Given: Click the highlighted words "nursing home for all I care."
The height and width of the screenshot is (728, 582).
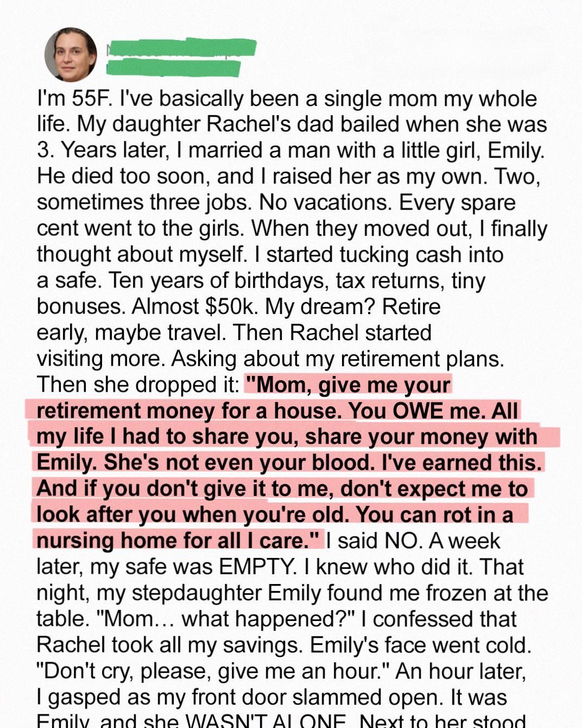Looking at the screenshot, I should pyautogui.click(x=177, y=541).
